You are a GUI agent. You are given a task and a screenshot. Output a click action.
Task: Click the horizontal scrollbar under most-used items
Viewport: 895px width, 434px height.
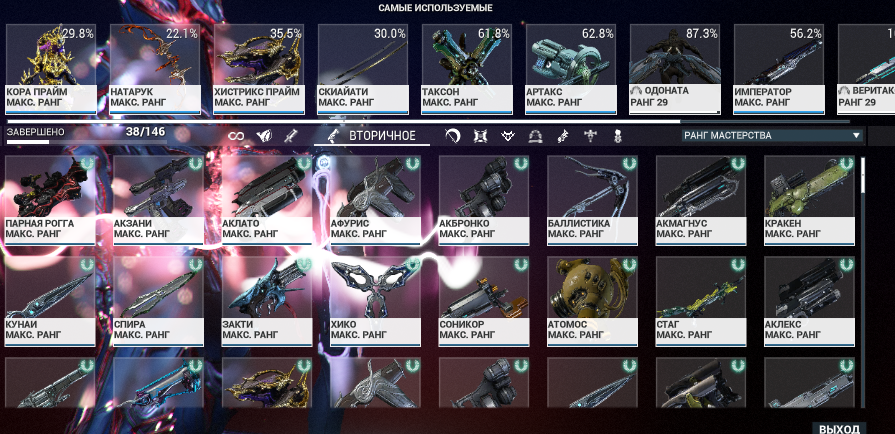[x=428, y=121]
